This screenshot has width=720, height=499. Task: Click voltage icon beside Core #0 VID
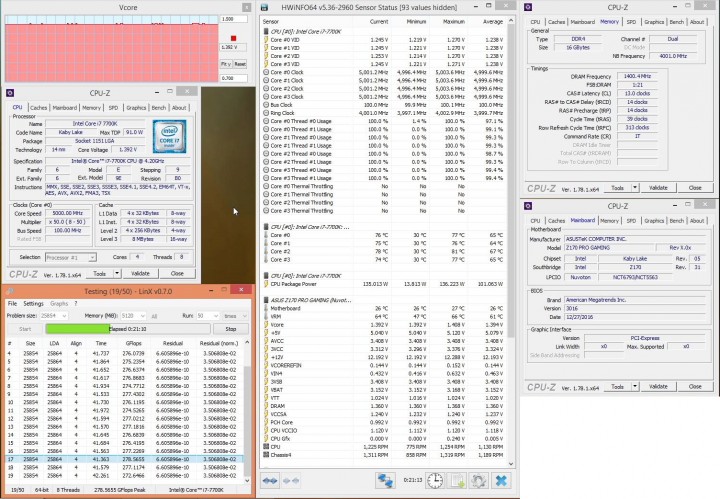coord(266,40)
